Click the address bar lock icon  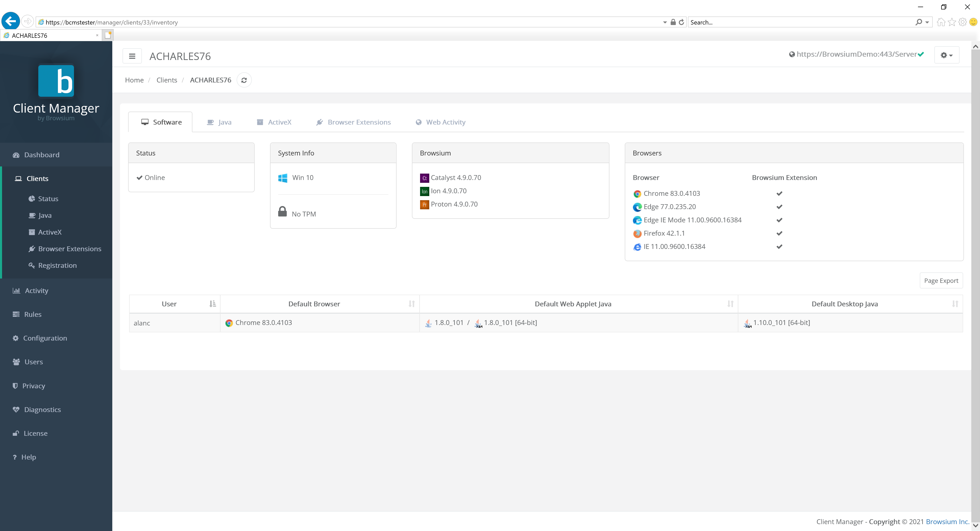point(673,22)
